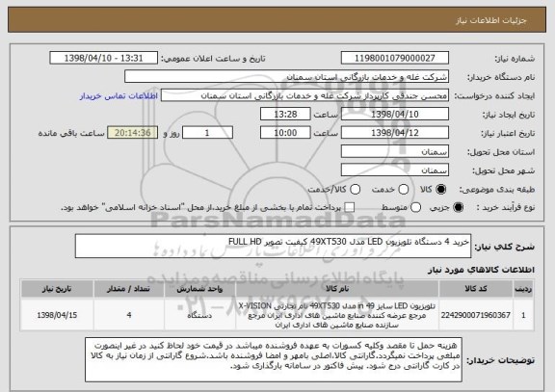Click the شهر محل تحویل field
Screen dimensions: 555x392
[395, 170]
